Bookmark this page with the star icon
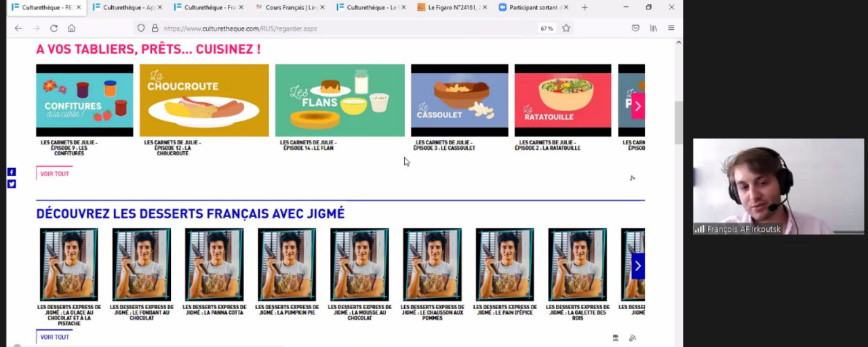 (566, 28)
